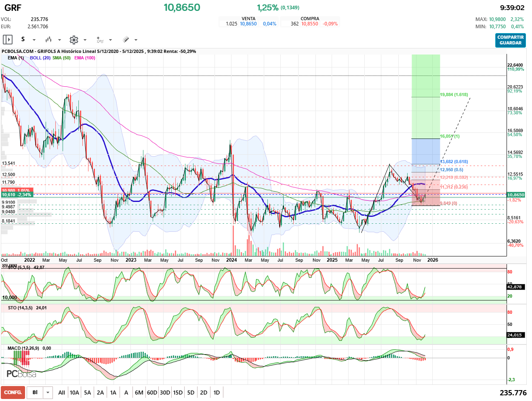Toggle the BOLL (20) indicator label
This screenshot has height=401, width=532.
40,58
